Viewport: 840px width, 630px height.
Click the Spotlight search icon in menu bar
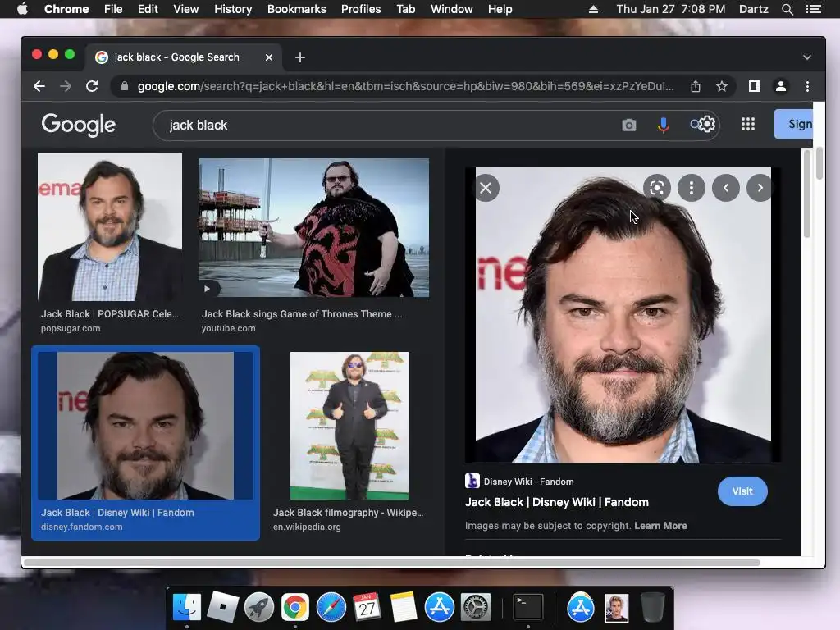pos(787,9)
